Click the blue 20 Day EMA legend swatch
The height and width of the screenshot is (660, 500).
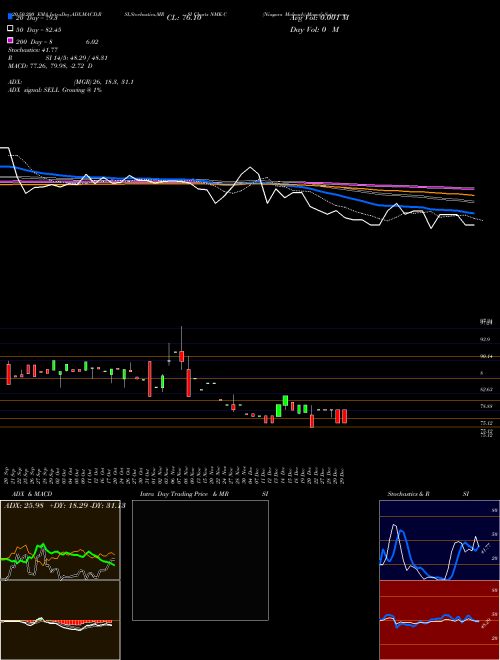[10, 17]
